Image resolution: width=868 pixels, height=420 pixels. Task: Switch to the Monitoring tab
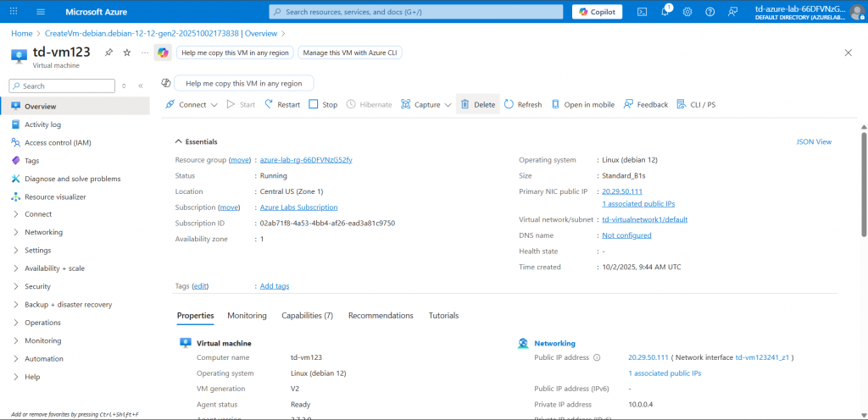point(247,315)
